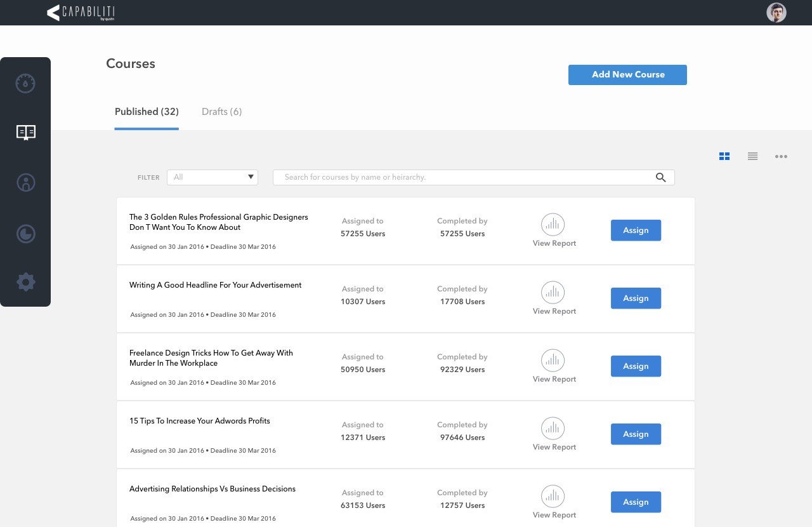This screenshot has width=812, height=527.
Task: Switch to the Drafts (6) tab
Action: (x=221, y=112)
